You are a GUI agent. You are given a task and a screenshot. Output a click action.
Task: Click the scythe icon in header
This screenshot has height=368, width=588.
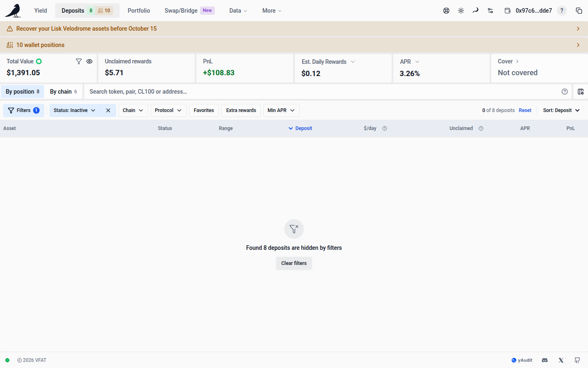click(x=476, y=11)
